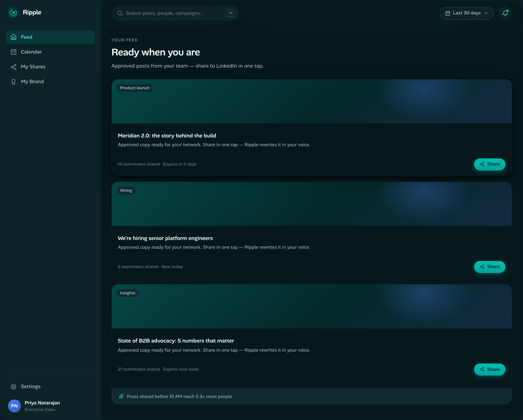
Task: Click the search magnifier icon
Action: point(120,13)
